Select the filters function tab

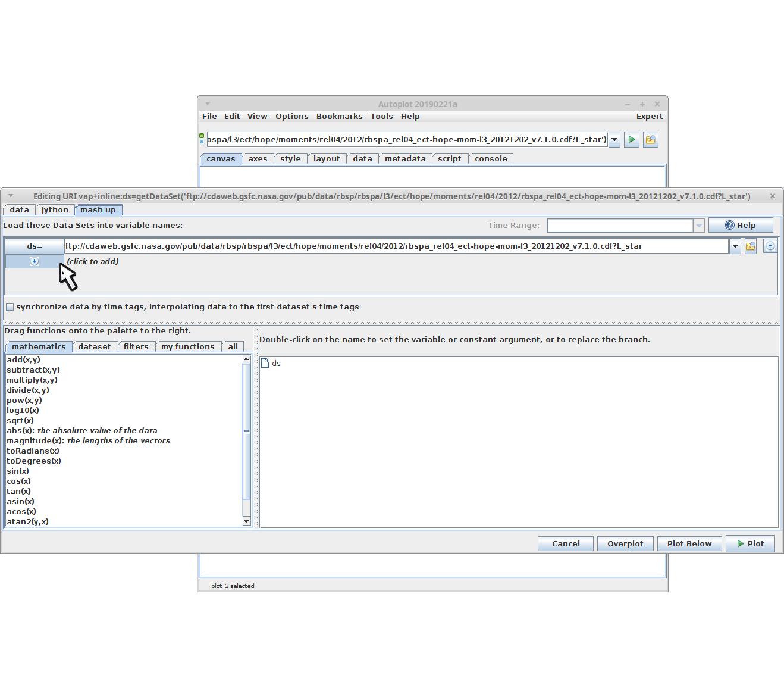click(136, 346)
